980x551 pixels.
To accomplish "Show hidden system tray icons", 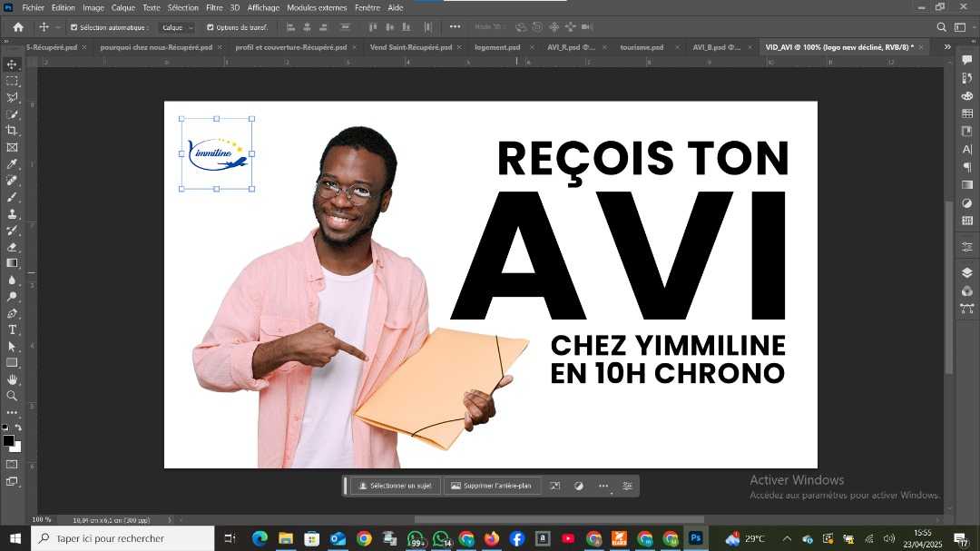I will 787,538.
